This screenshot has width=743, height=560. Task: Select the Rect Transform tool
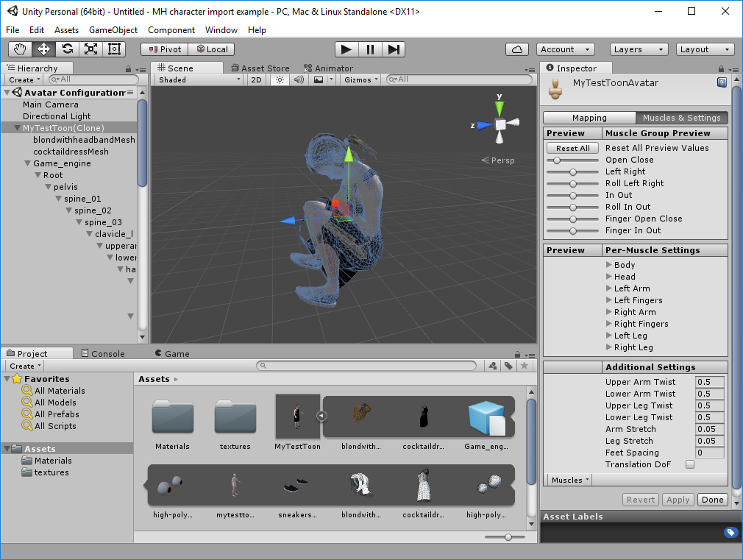(114, 49)
